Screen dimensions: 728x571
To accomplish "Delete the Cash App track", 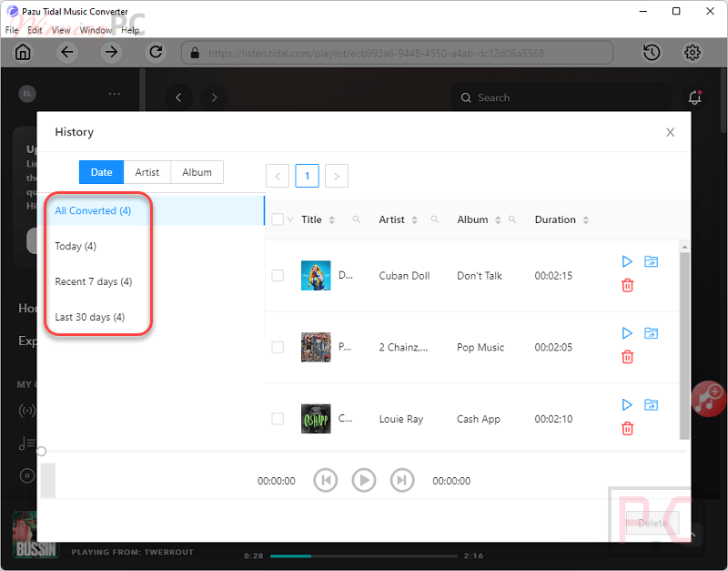I will pyautogui.click(x=627, y=428).
